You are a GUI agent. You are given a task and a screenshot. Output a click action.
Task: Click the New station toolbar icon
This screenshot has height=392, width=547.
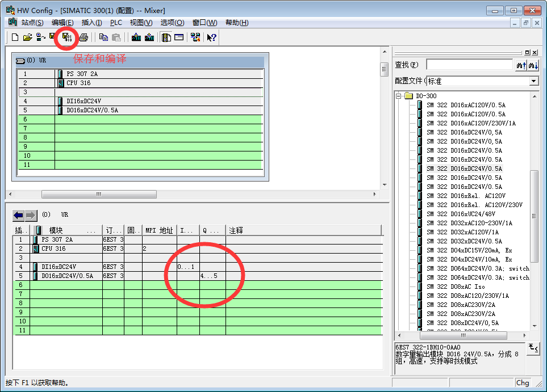click(x=15, y=37)
